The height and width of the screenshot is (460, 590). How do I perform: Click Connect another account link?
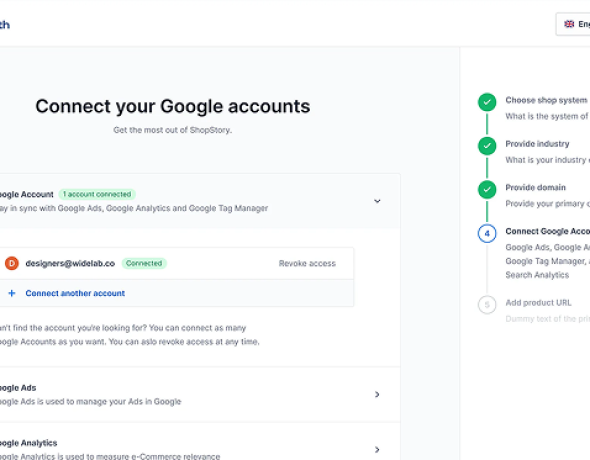[75, 293]
